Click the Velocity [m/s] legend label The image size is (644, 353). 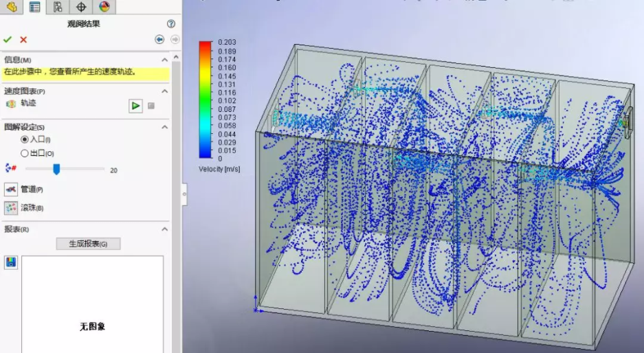[x=219, y=169]
